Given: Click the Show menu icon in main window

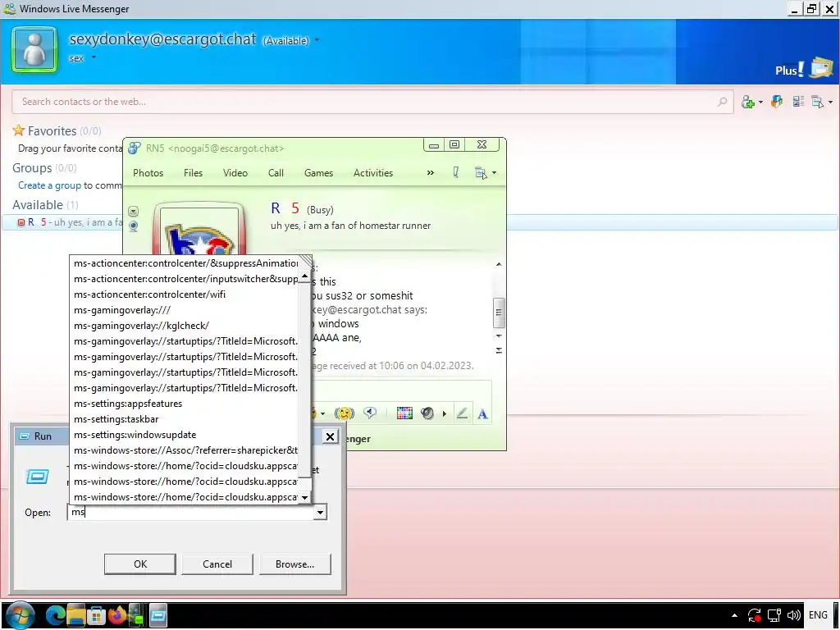Looking at the screenshot, I should coord(818,101).
